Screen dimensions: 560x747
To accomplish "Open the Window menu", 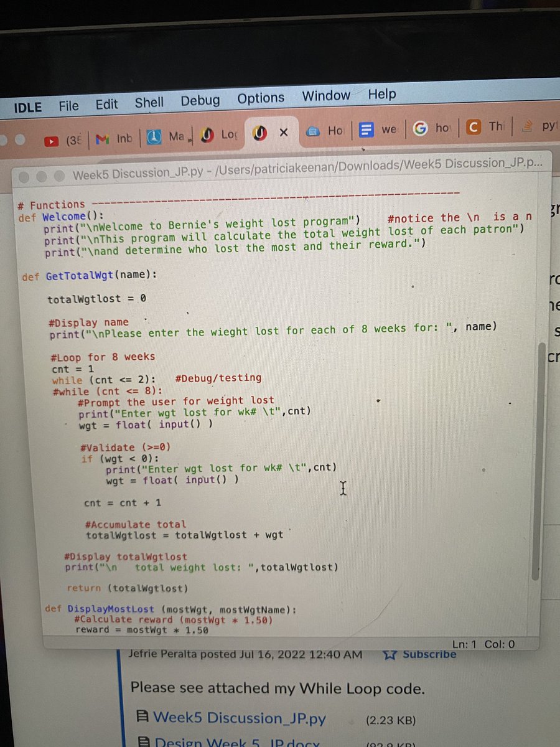I will tap(326, 96).
